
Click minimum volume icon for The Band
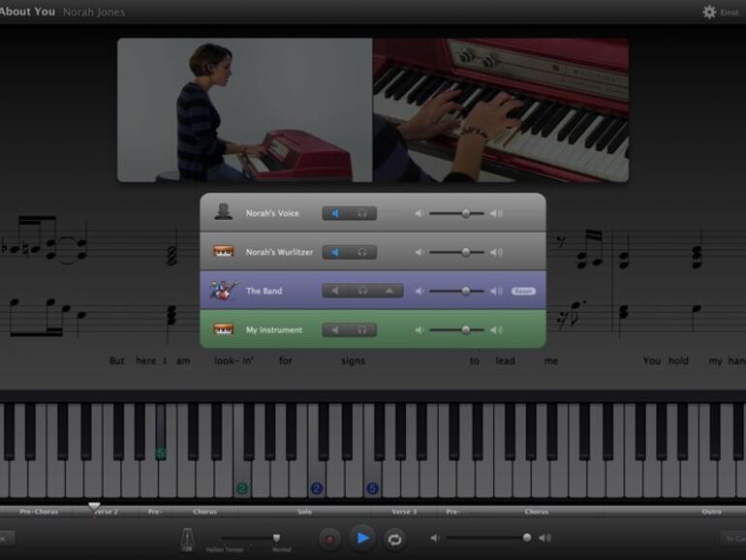coord(420,291)
